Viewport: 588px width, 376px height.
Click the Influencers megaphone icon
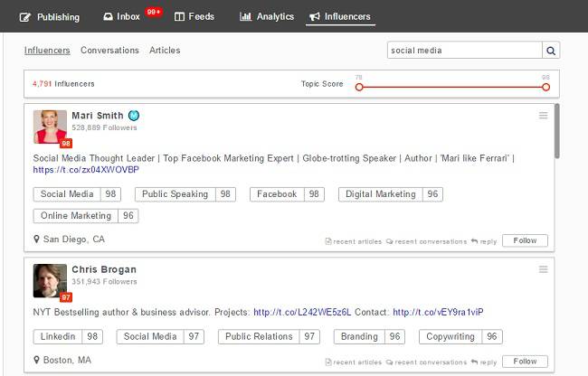click(x=314, y=16)
